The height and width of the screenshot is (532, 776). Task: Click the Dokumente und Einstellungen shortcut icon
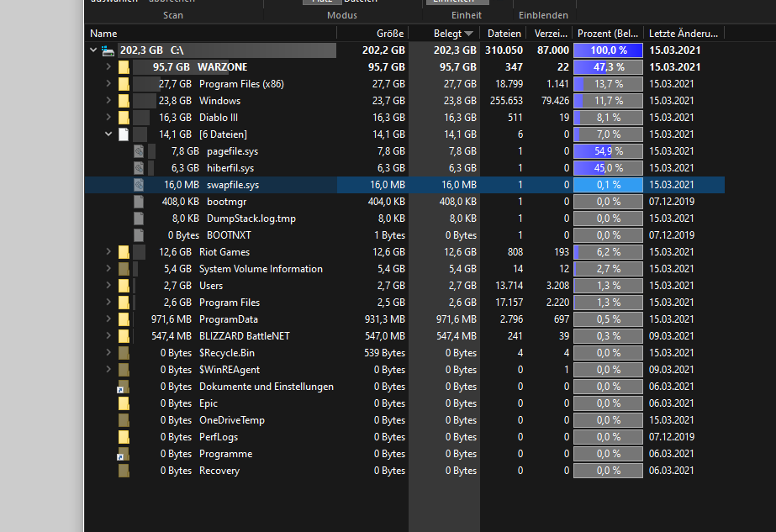(x=123, y=387)
